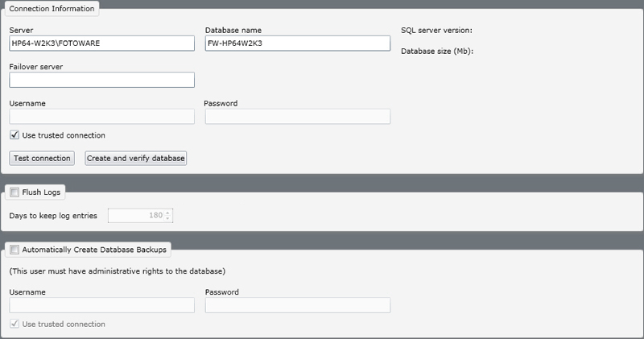
Task: Enable the Flush Logs checkbox
Action: pos(14,192)
